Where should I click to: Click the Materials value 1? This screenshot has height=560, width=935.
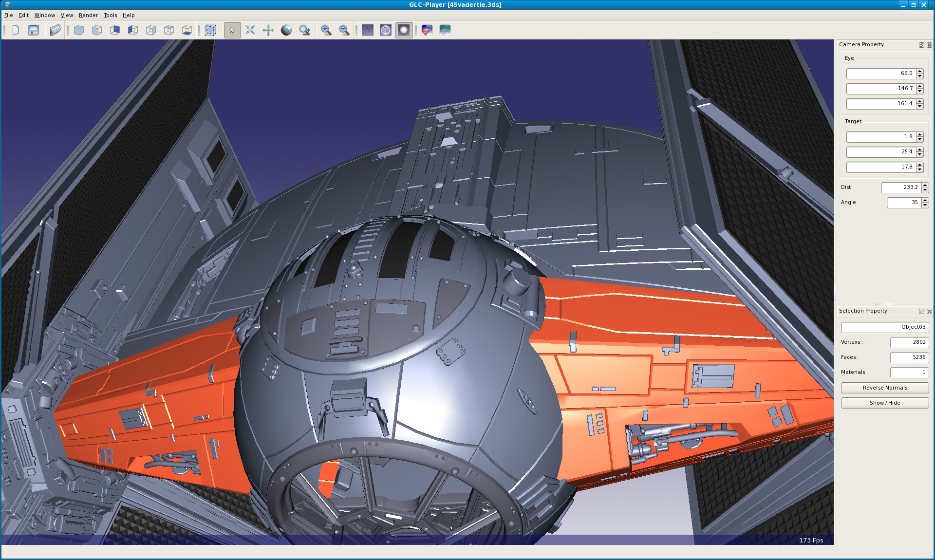pos(909,373)
